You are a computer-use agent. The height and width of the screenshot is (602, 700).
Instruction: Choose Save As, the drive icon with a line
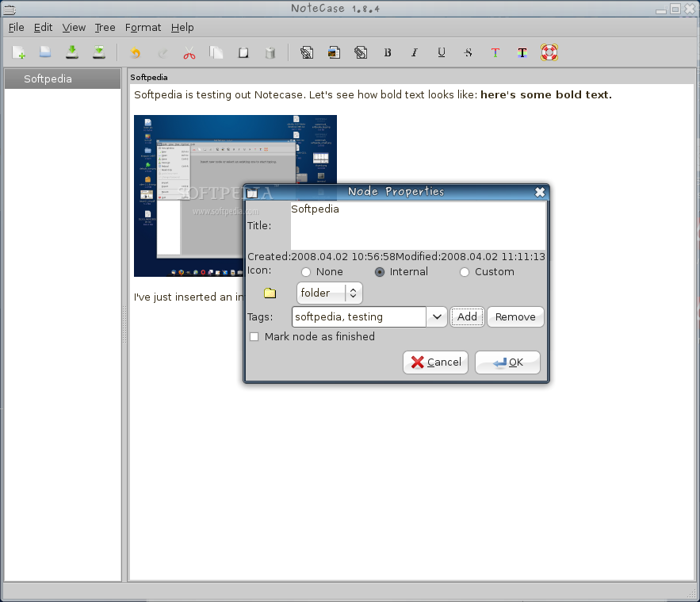pyautogui.click(x=98, y=52)
